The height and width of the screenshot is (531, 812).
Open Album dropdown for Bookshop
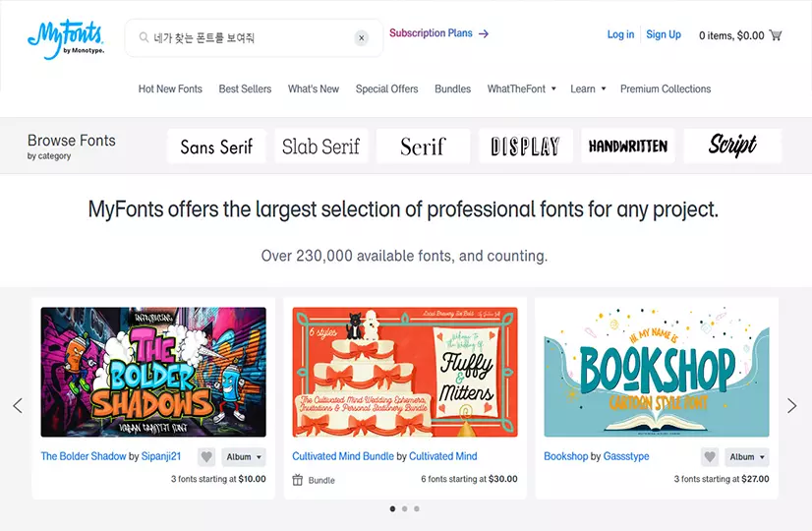[747, 457]
